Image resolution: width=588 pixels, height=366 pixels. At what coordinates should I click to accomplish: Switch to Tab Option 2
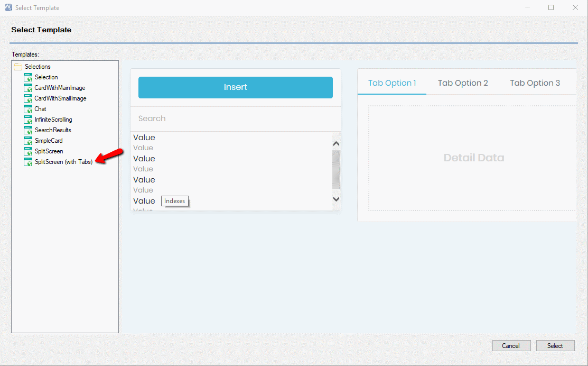pos(463,83)
